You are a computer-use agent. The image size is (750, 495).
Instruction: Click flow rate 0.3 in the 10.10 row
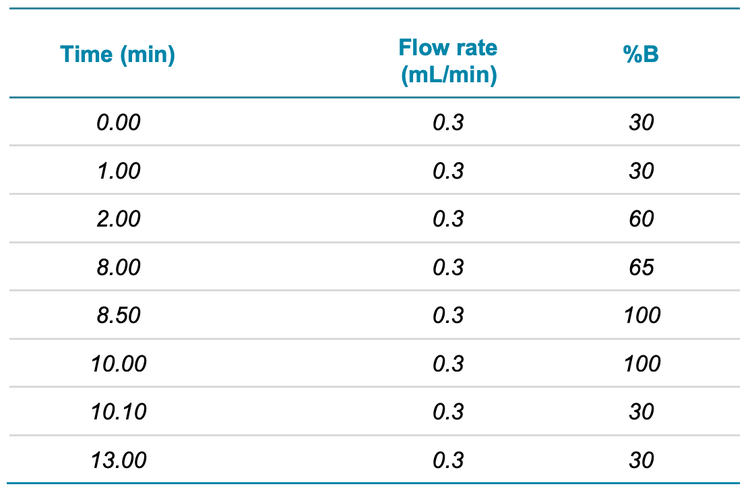click(x=448, y=412)
